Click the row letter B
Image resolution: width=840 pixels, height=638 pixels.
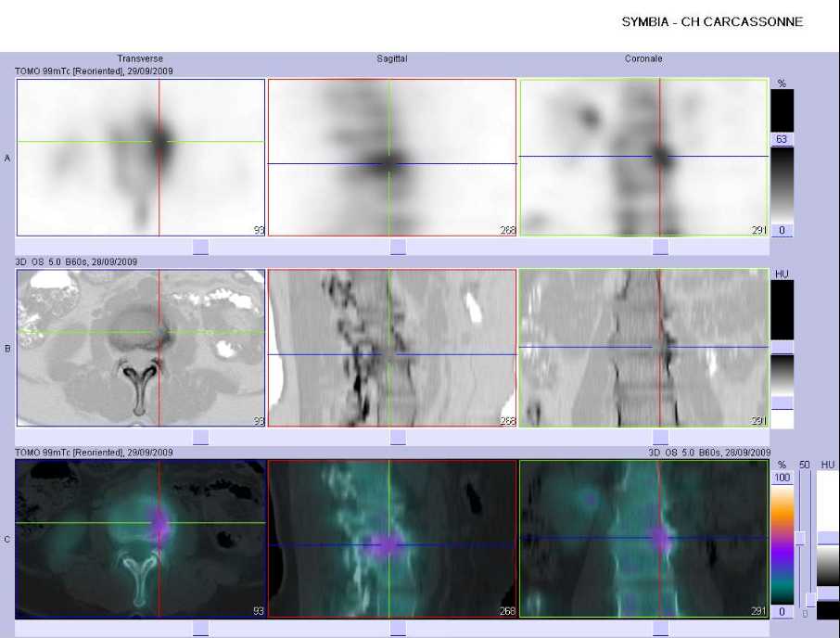click(x=7, y=348)
